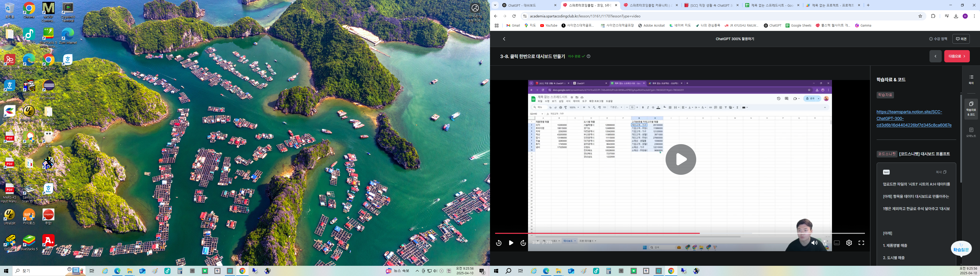Open the 목차 table of contents sidebar
This screenshot has height=276, width=980.
click(971, 79)
